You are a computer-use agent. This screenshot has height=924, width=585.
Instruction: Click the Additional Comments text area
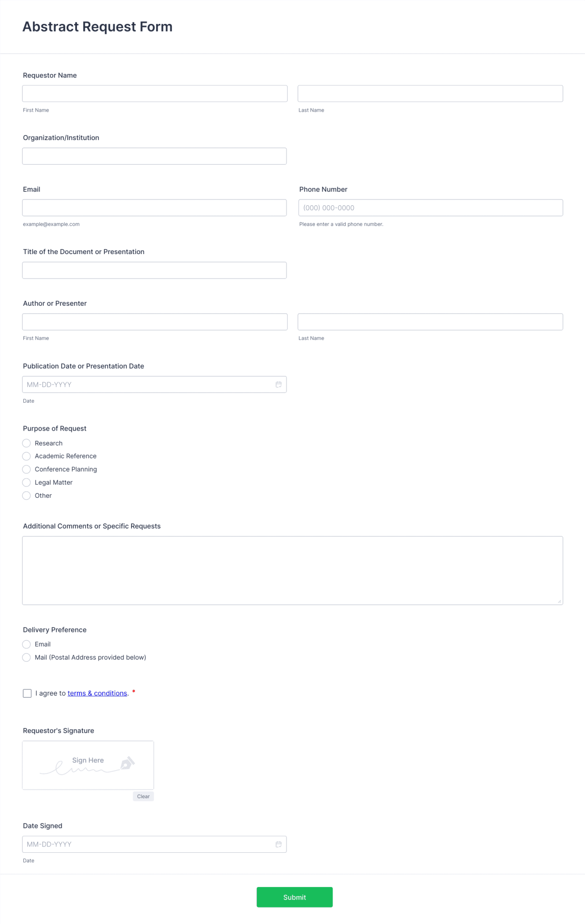click(x=292, y=570)
